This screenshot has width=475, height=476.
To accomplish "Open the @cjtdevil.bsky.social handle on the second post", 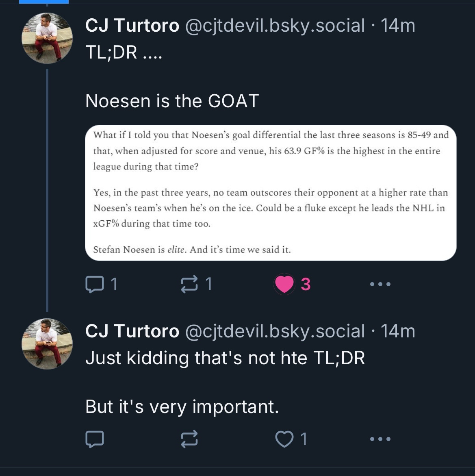I will click(275, 331).
